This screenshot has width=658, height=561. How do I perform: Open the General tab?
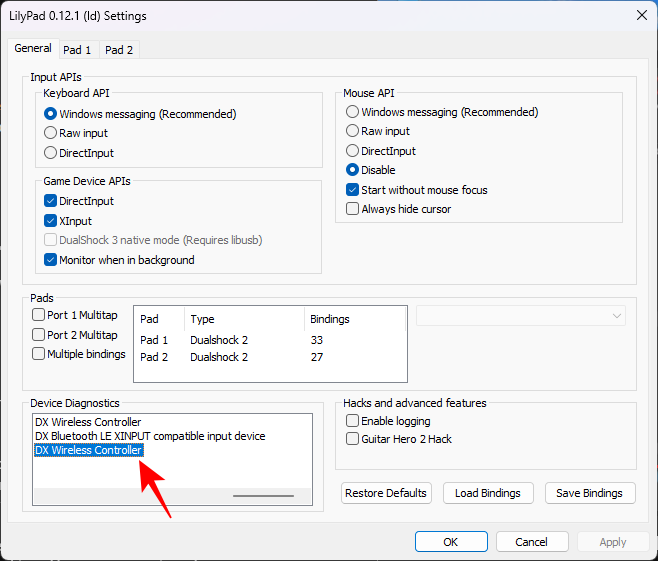[33, 48]
